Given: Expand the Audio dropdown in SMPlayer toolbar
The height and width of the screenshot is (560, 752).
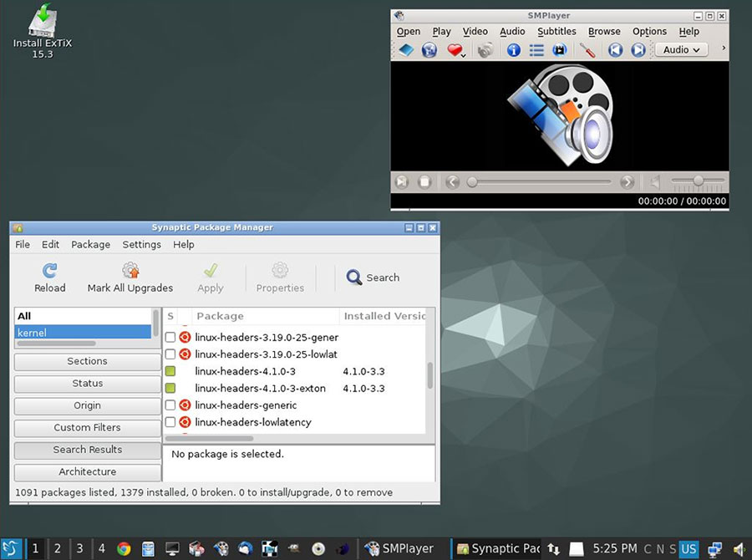Looking at the screenshot, I should tap(682, 50).
